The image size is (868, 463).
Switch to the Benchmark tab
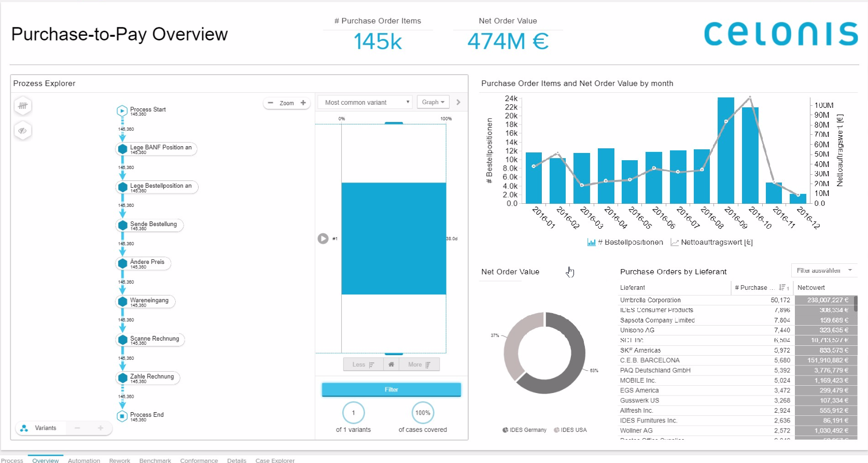click(155, 460)
